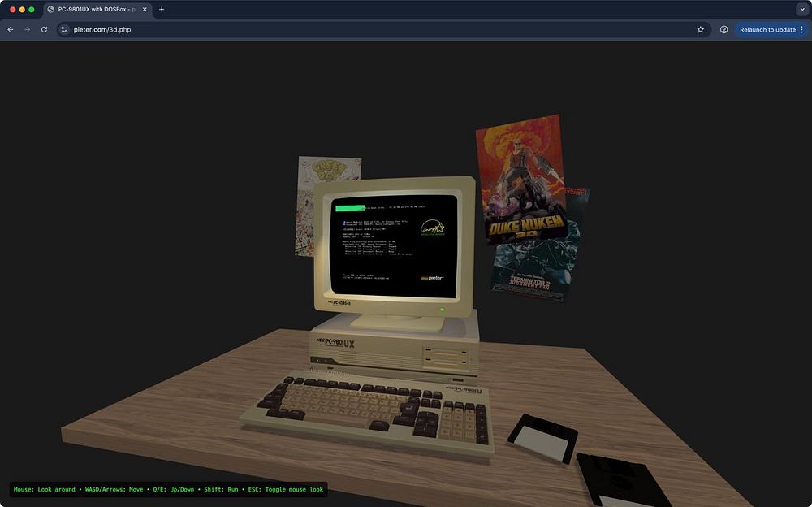
Task: Go back using the browser back arrow
Action: (11, 29)
